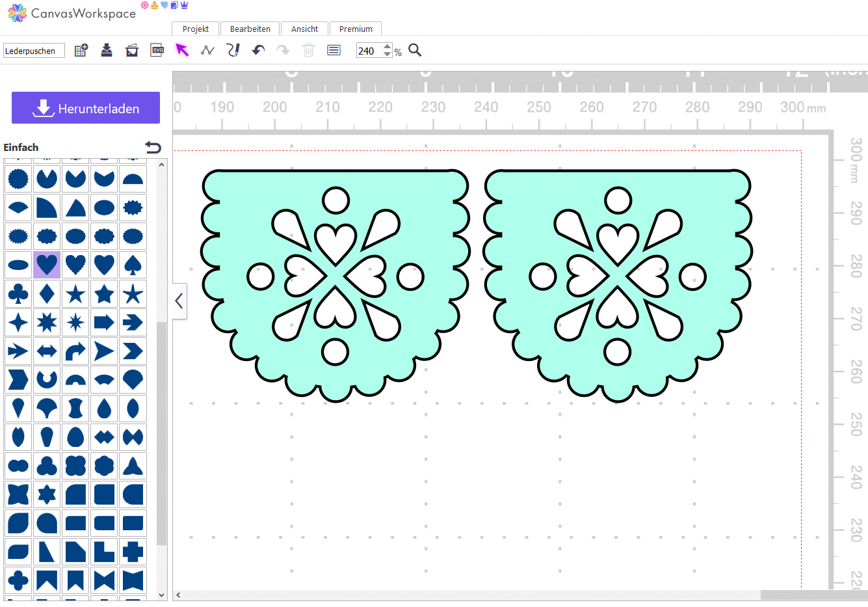Open the Projekt menu tab

tap(195, 29)
